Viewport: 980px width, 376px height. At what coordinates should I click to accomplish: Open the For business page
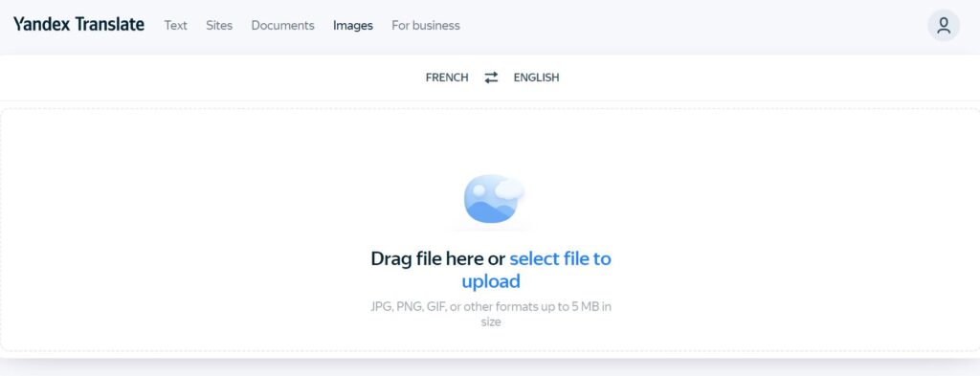tap(426, 26)
